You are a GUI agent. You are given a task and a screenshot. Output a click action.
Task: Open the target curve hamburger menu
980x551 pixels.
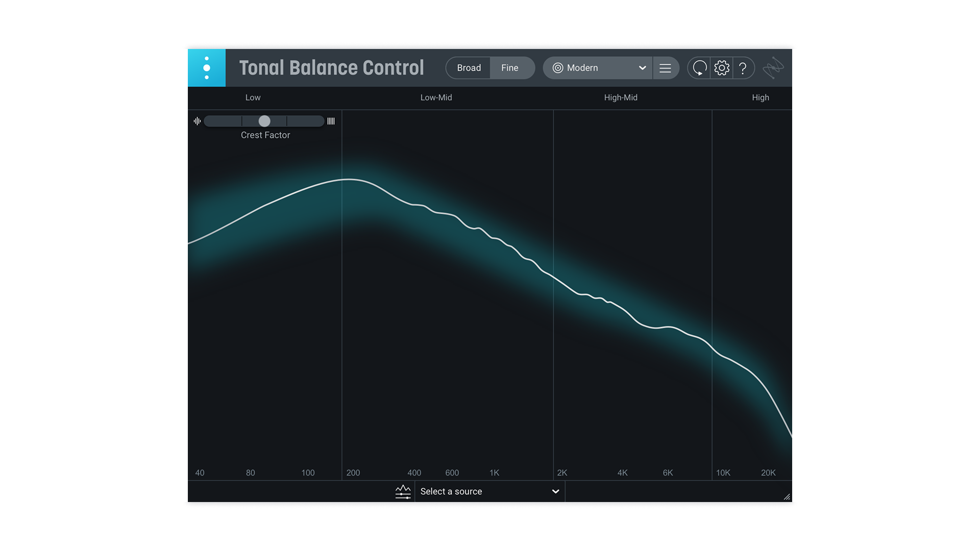[665, 68]
